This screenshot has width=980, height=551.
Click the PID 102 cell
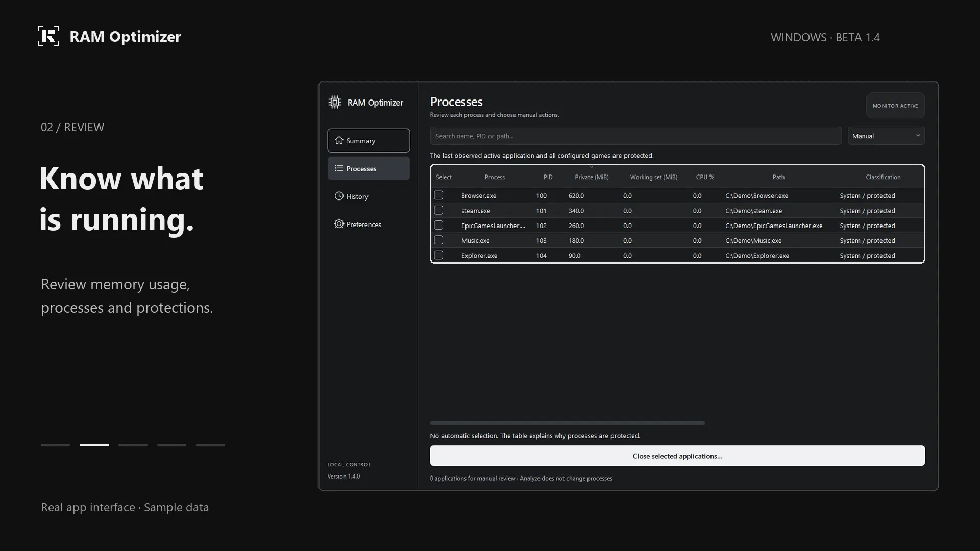pos(541,226)
